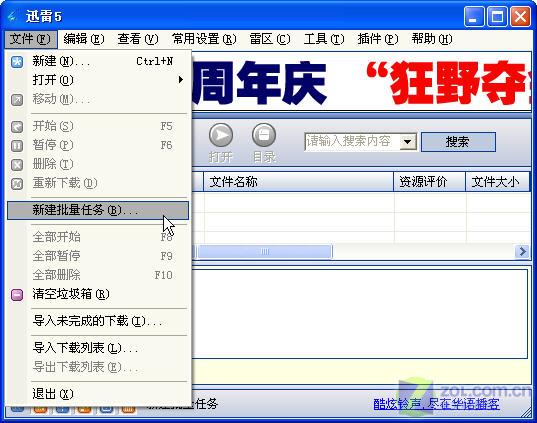Open the 酷炫铃声 link
This screenshot has height=423, width=537.
[x=436, y=404]
